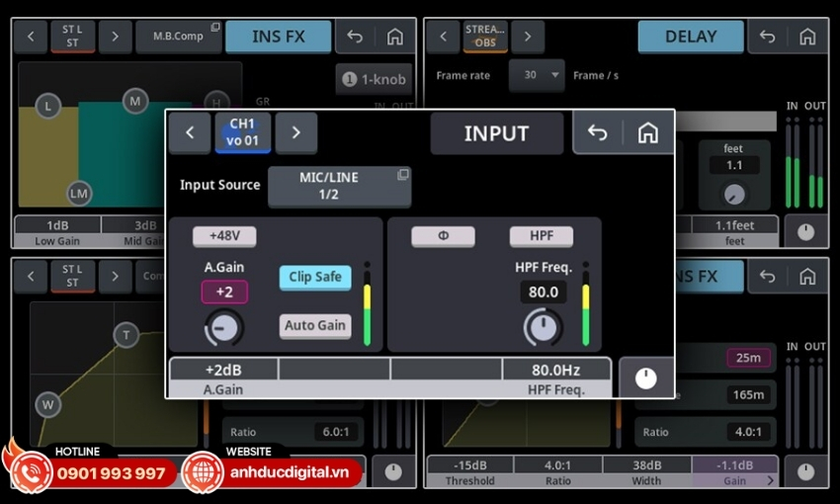
Task: Previous channel arrow in bottom-left screen
Action: 31,277
